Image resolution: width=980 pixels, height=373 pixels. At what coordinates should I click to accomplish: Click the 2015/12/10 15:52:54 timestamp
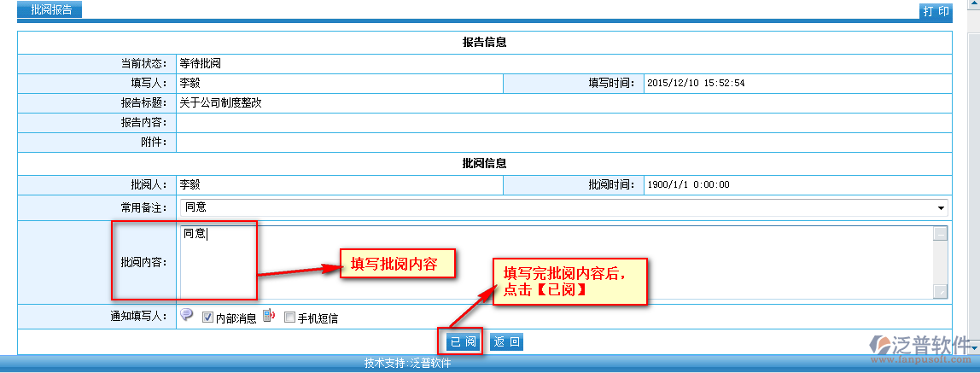696,83
